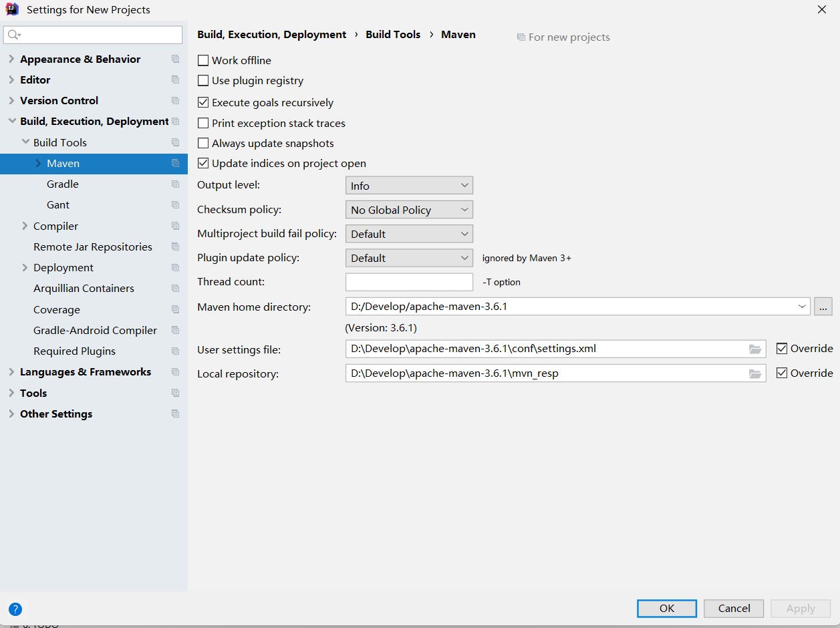Expand the Other Settings section
The width and height of the screenshot is (840, 628).
(x=11, y=414)
